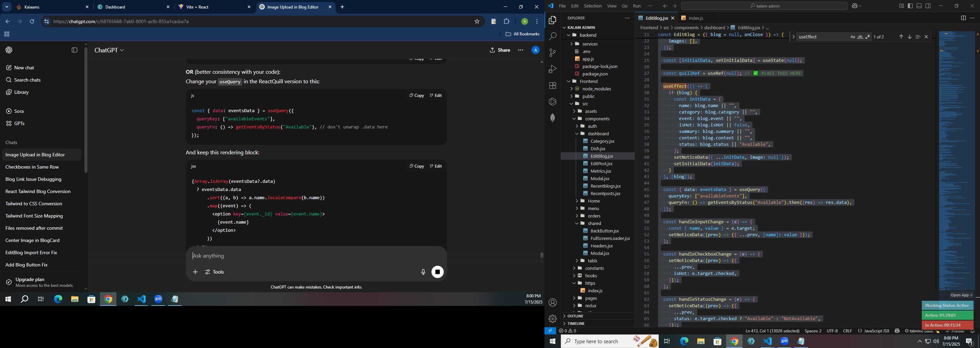Go to previous match in find widget
Viewport: 980px width, 348px height.
[x=901, y=37]
